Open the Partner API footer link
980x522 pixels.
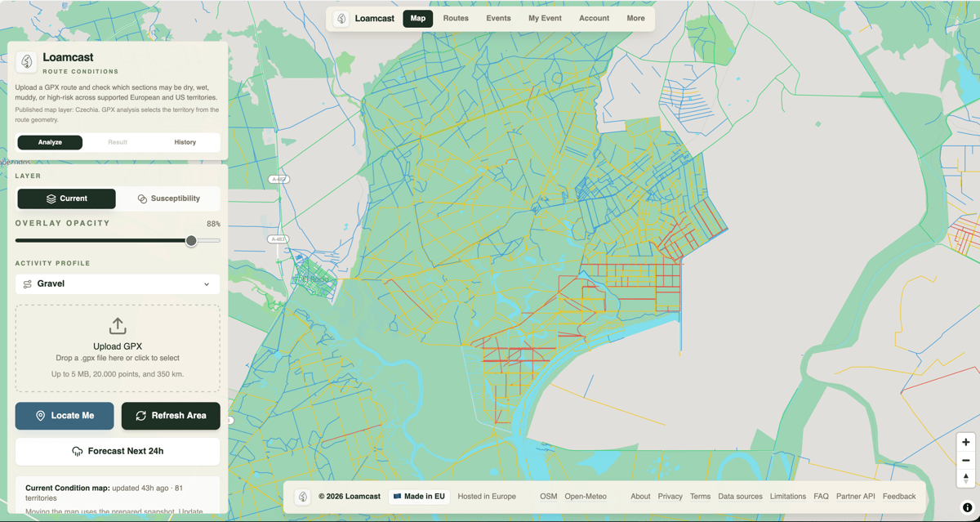pyautogui.click(x=855, y=497)
